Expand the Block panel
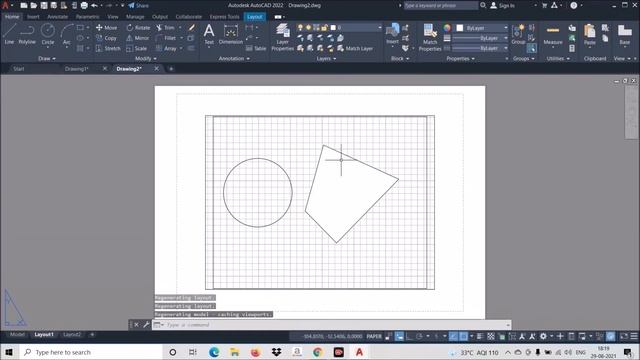 coord(400,58)
